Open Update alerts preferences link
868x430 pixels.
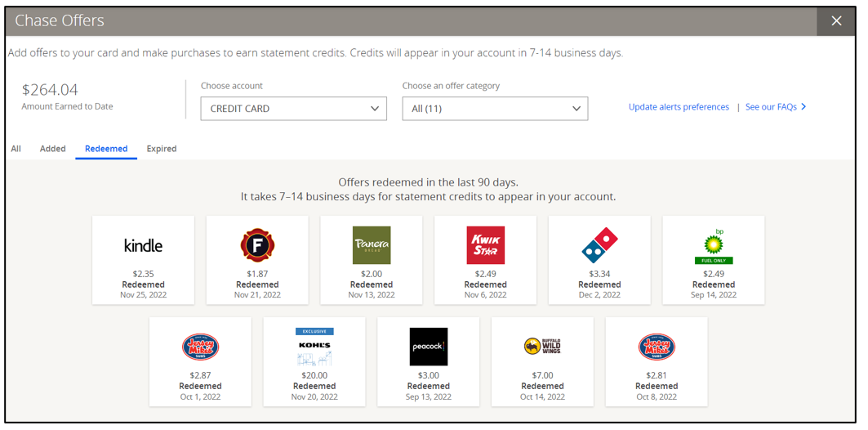[x=679, y=107]
